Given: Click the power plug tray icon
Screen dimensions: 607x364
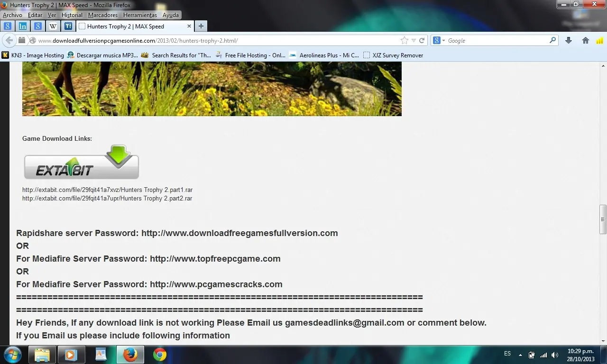Looking at the screenshot, I should (x=532, y=355).
